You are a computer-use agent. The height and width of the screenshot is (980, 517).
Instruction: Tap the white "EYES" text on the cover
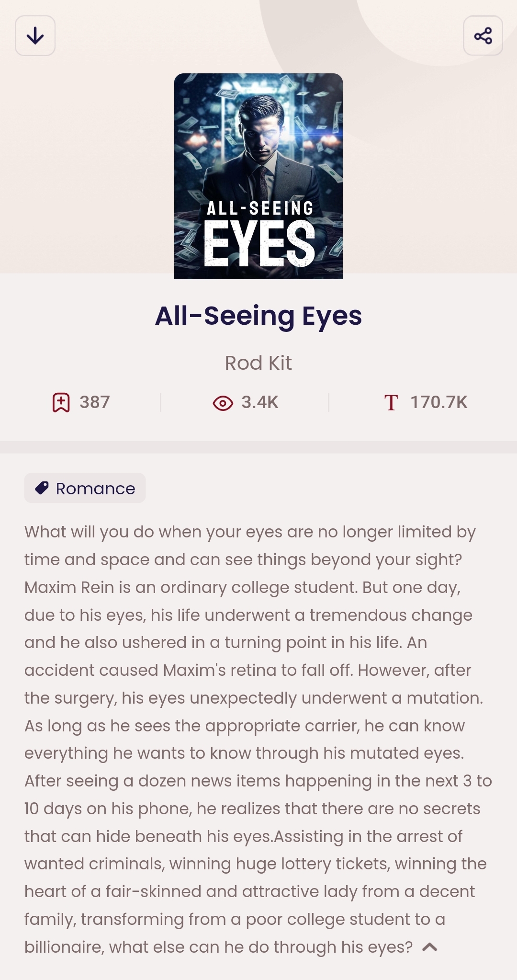click(x=259, y=244)
